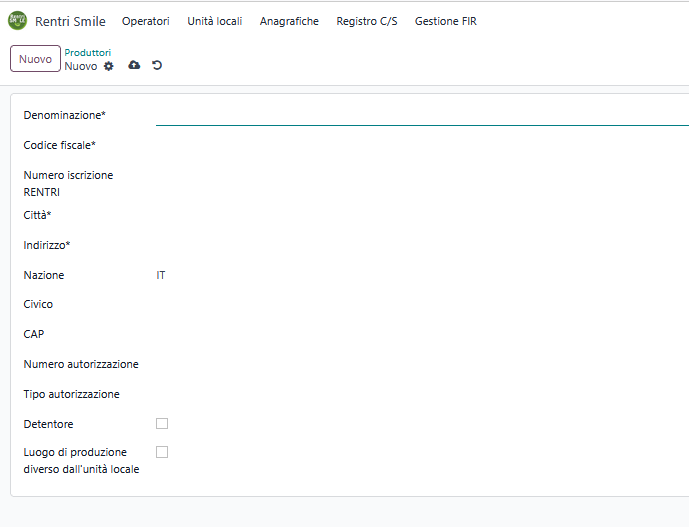The height and width of the screenshot is (527, 689).
Task: Open the Operatori menu
Action: pyautogui.click(x=145, y=21)
